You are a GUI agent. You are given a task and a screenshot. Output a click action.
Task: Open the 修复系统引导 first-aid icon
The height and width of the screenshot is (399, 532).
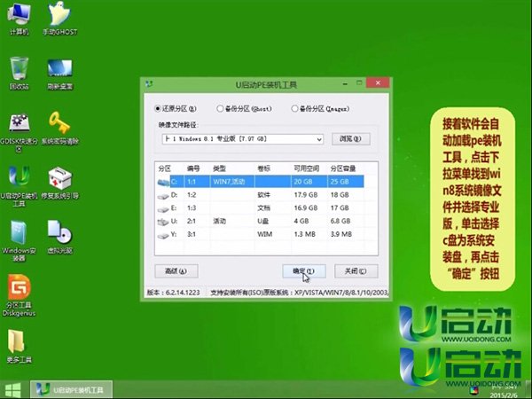pos(59,184)
